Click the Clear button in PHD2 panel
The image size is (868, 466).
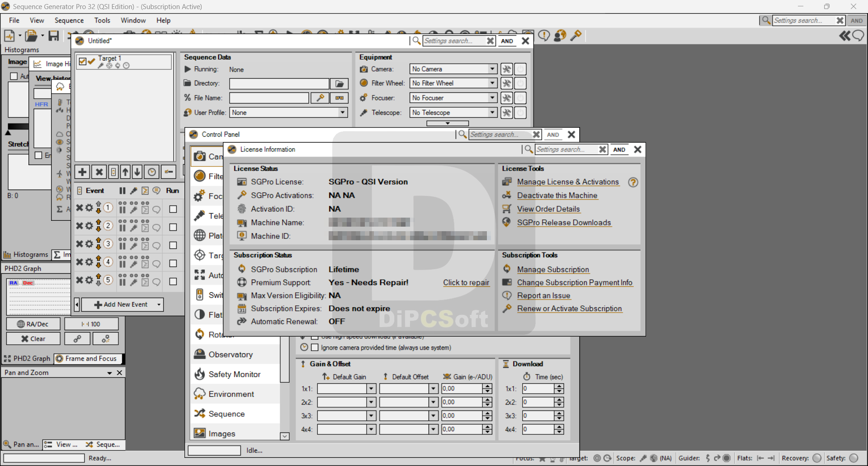click(33, 338)
